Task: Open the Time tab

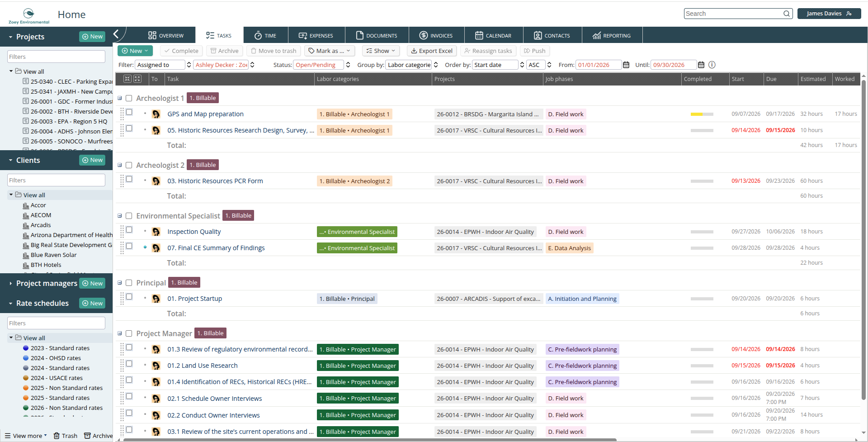Action: tap(265, 35)
